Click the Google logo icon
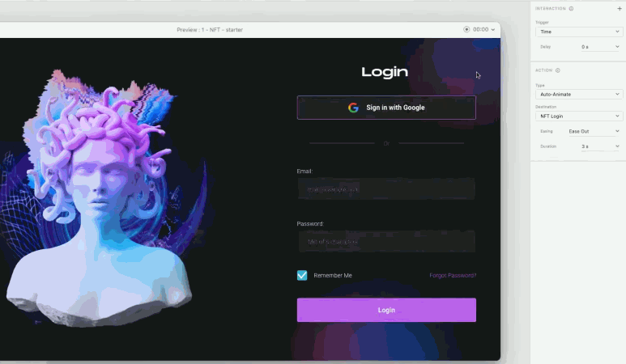The width and height of the screenshot is (626, 364). (353, 108)
